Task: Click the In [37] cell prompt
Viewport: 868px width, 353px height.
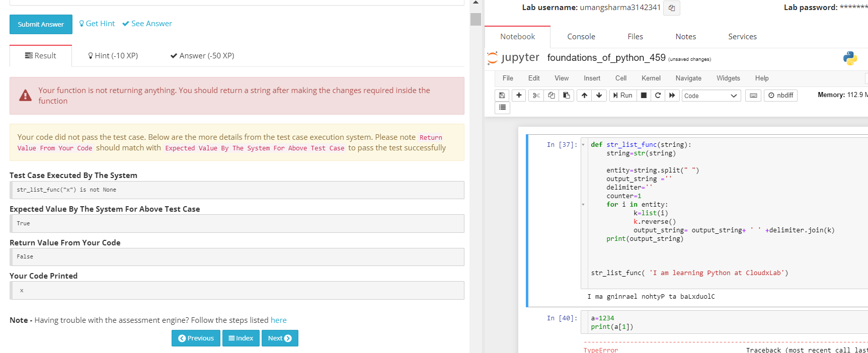Action: [562, 145]
